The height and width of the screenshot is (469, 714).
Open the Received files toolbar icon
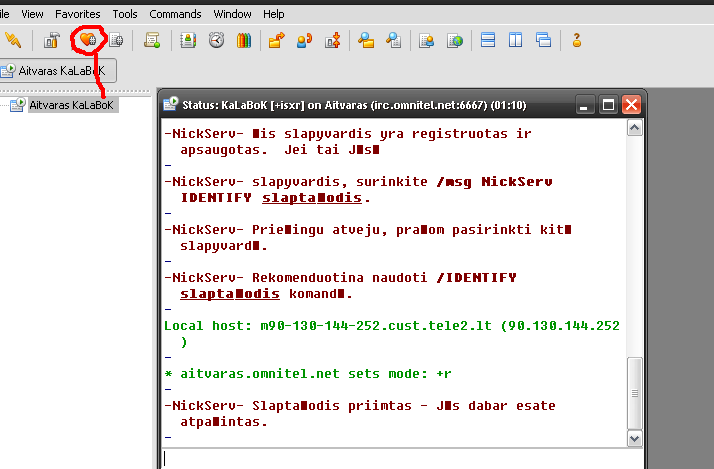coord(366,41)
